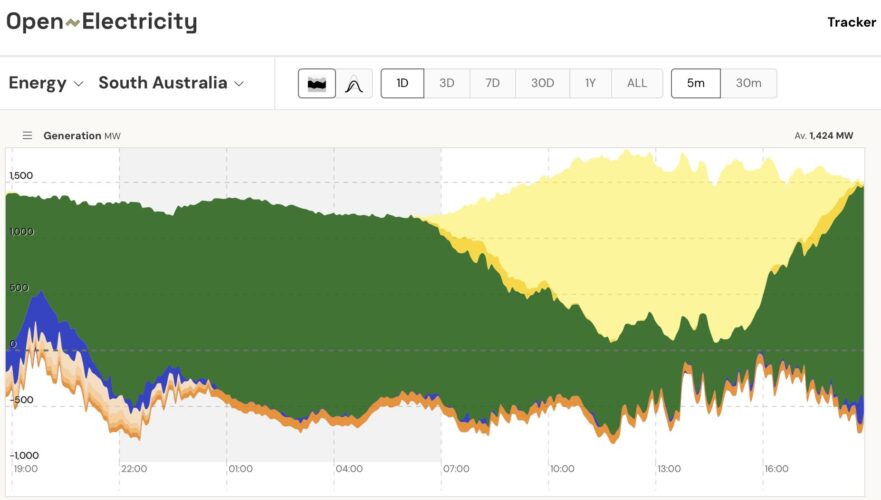Open the Tracker link
The image size is (881, 500).
851,22
